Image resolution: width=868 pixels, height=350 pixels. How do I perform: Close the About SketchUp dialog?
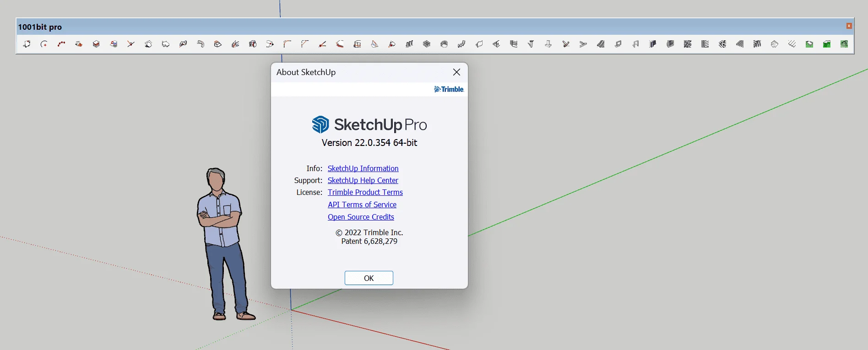tap(456, 72)
